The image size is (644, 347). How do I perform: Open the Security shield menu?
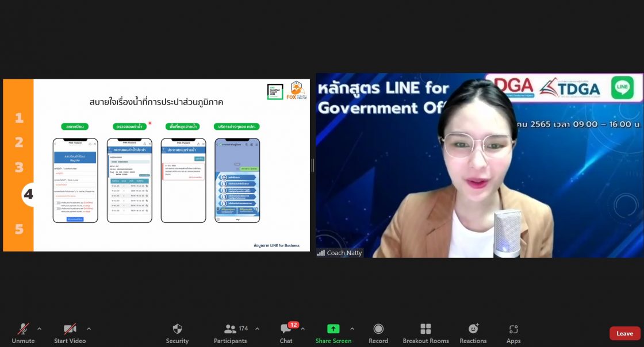(177, 333)
